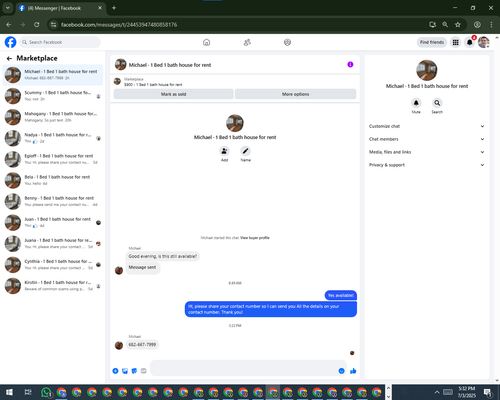Expand the Customize chat section
Image resolution: width=500 pixels, height=400 pixels.
(x=427, y=126)
